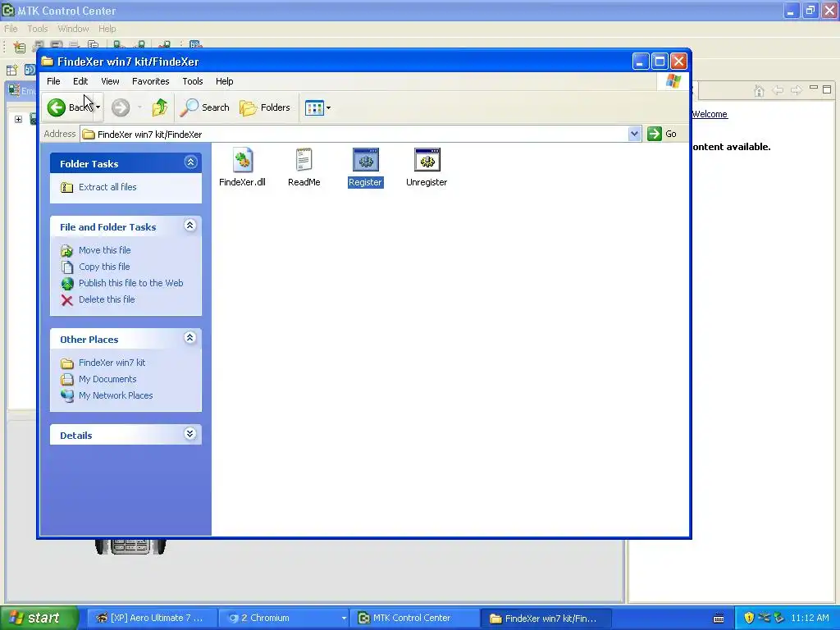Open the Explorer Help menu
Image resolution: width=840 pixels, height=630 pixels.
[224, 81]
